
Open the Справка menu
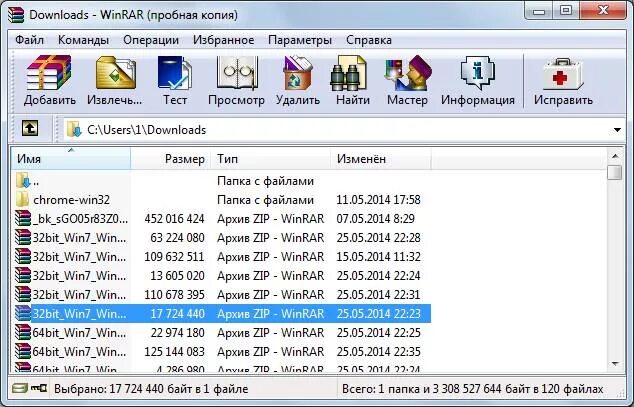[369, 40]
